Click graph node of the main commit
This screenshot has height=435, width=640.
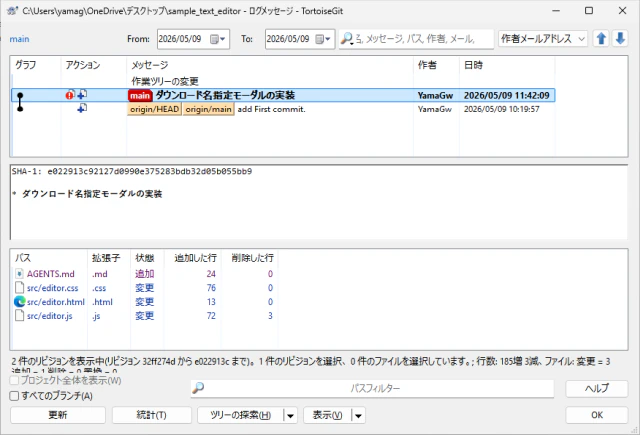coord(20,95)
